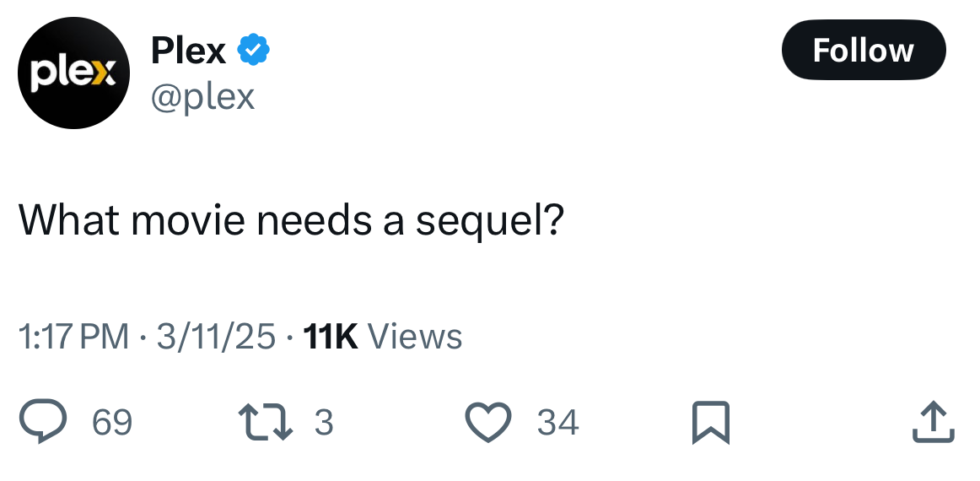This screenshot has height=481, width=980.
Task: Bookmark this Plex tweet
Action: [x=709, y=422]
